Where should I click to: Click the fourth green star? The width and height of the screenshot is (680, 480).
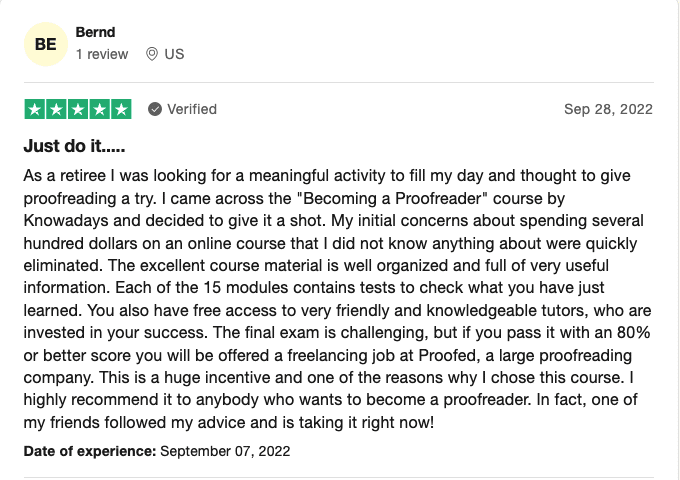(x=100, y=109)
